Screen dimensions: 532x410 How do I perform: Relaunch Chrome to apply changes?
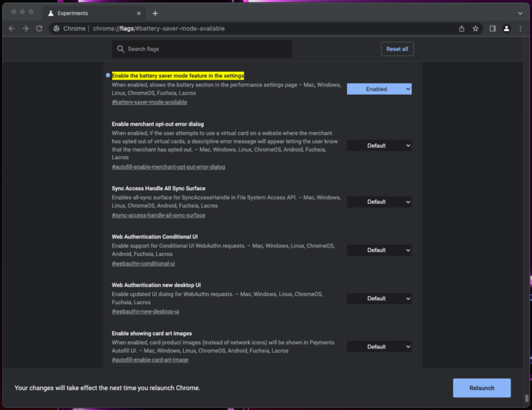(482, 388)
